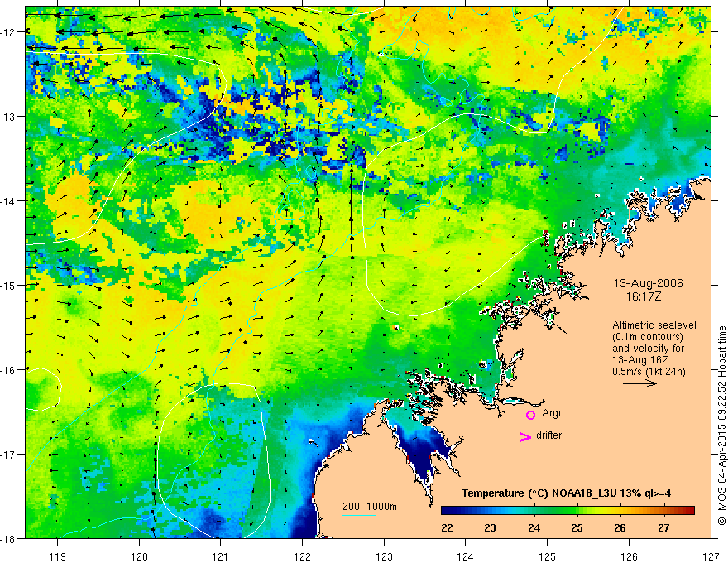Click the latitude axis label -14

8,201
